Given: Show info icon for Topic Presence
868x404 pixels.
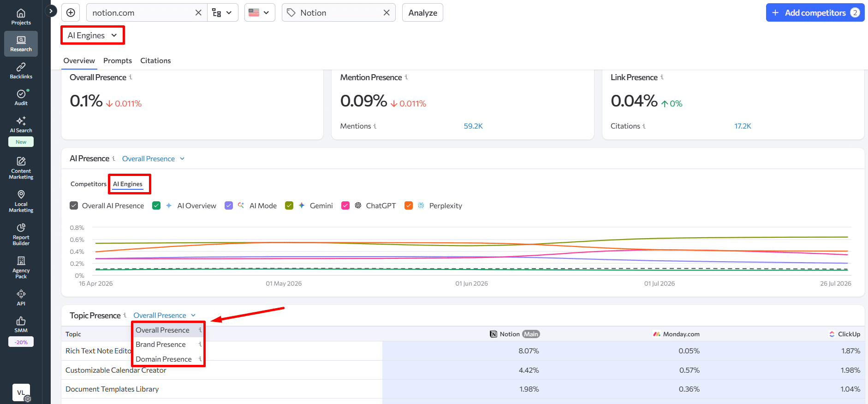Looking at the screenshot, I should pos(125,315).
